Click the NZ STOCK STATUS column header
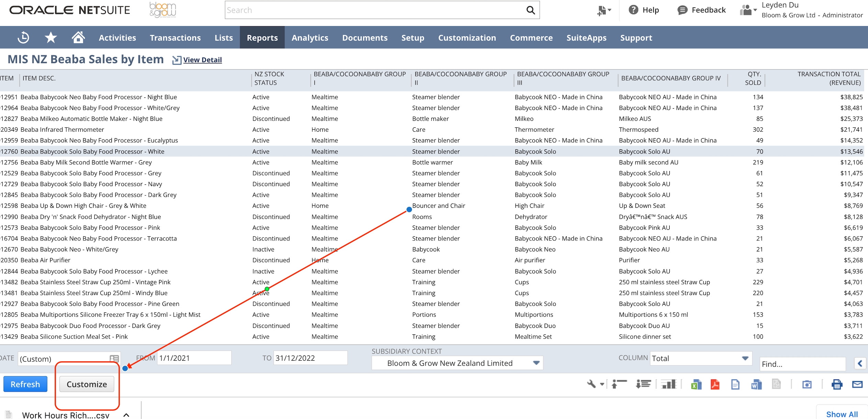The width and height of the screenshot is (868, 419). point(269,78)
